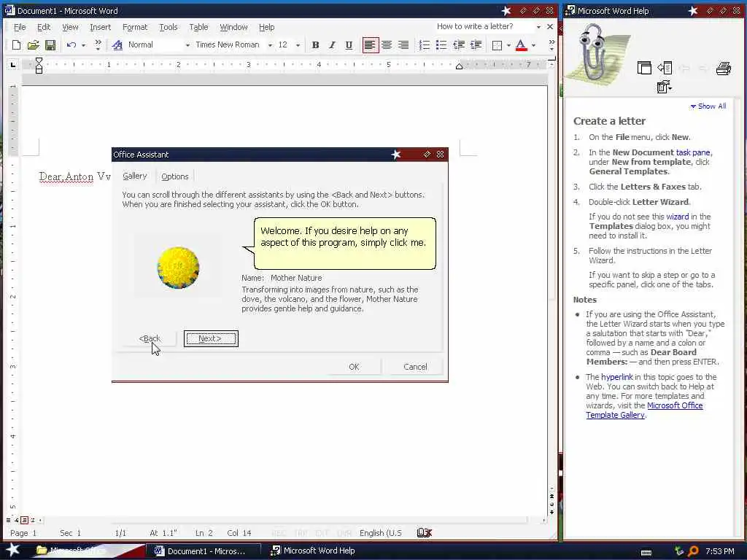This screenshot has width=747, height=560.
Task: Open the File menu
Action: (20, 27)
